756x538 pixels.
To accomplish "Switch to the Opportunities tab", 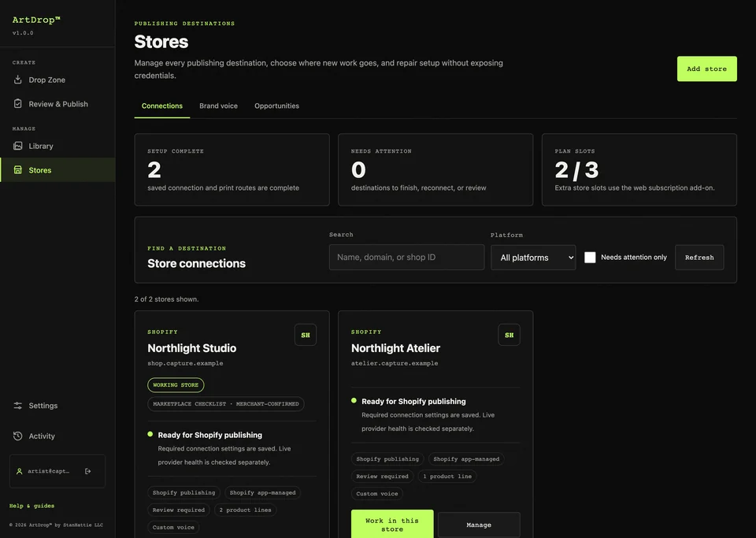I will coord(276,106).
